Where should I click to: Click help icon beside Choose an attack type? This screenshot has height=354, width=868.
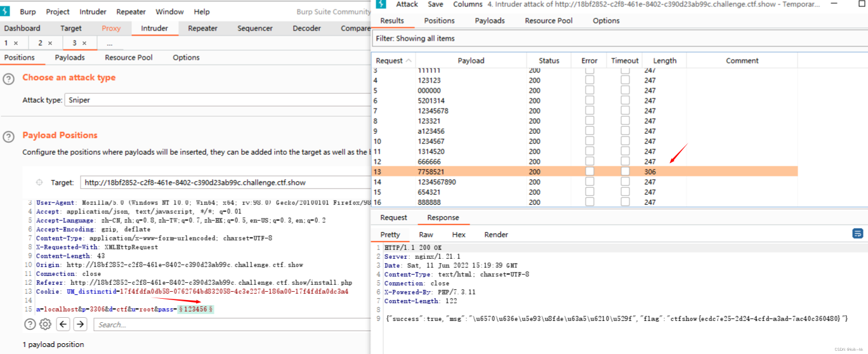click(x=8, y=79)
